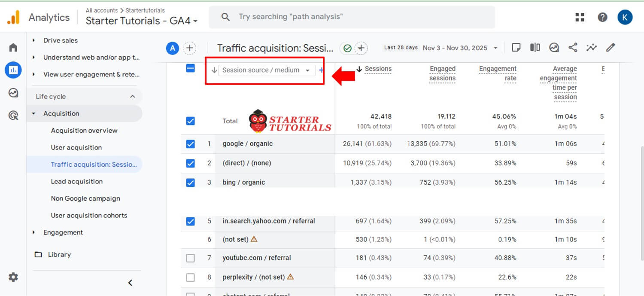
Task: Open the Google apps grid icon
Action: click(580, 17)
